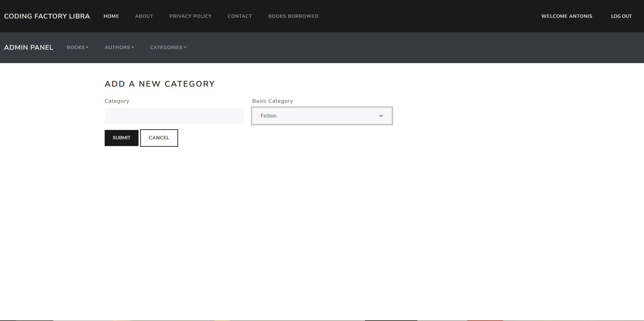View the Books Borrowed page
The width and height of the screenshot is (644, 321).
pos(293,16)
